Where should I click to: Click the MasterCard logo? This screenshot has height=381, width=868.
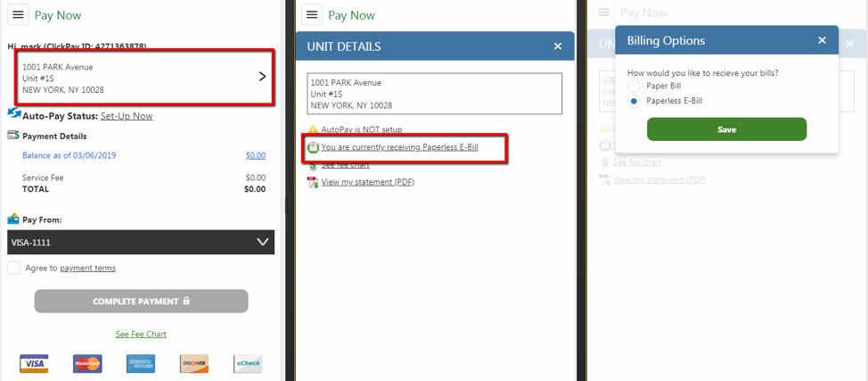(x=87, y=364)
